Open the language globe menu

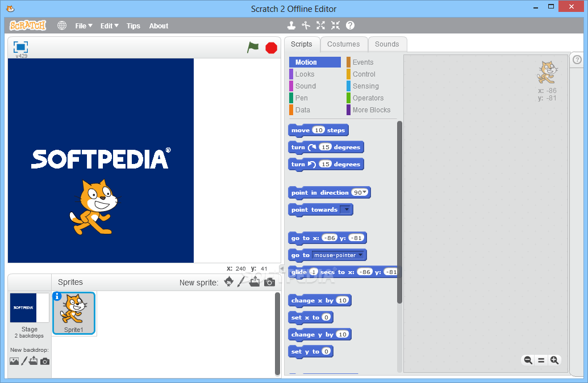point(62,26)
